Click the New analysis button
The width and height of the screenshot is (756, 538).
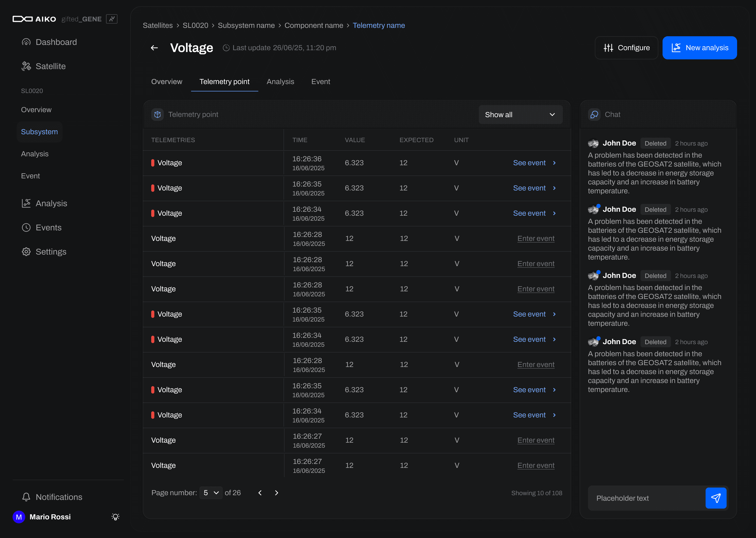(x=699, y=48)
